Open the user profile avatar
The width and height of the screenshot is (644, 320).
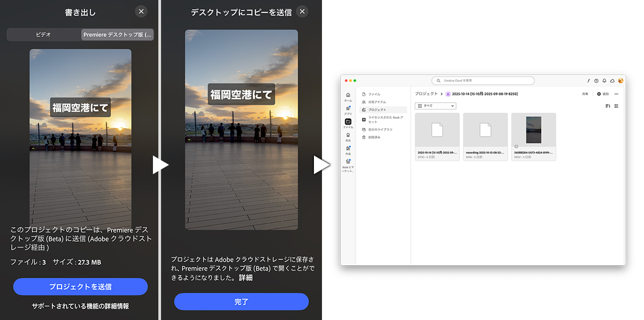(x=620, y=81)
